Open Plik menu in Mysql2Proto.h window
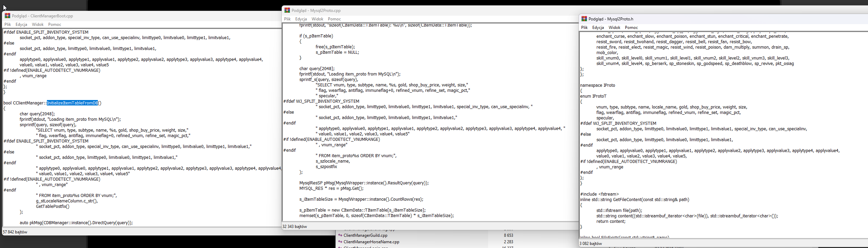The image size is (868, 248). pos(585,28)
